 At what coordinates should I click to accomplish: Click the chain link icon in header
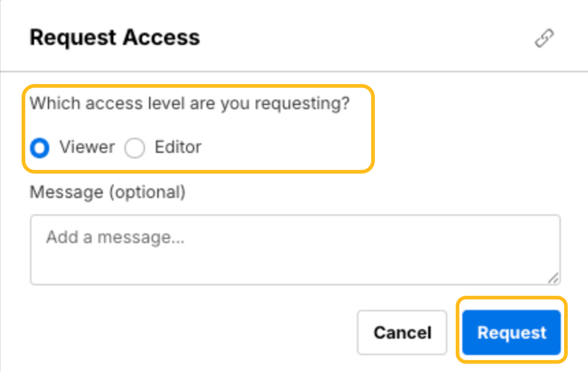click(544, 38)
